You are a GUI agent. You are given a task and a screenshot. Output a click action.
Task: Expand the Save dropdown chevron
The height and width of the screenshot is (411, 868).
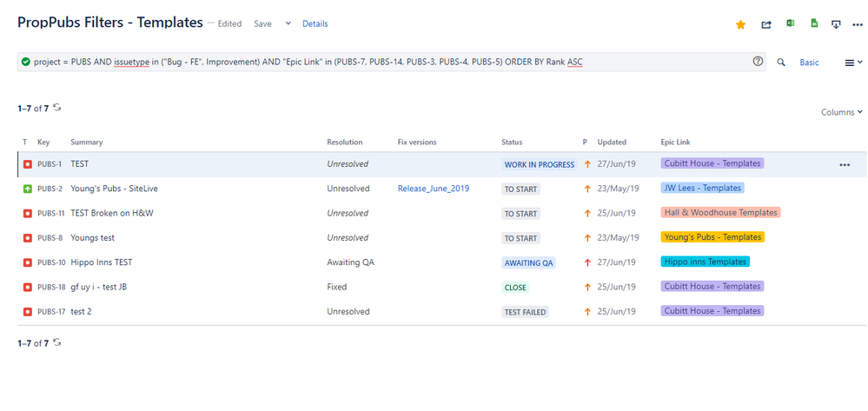pyautogui.click(x=288, y=23)
